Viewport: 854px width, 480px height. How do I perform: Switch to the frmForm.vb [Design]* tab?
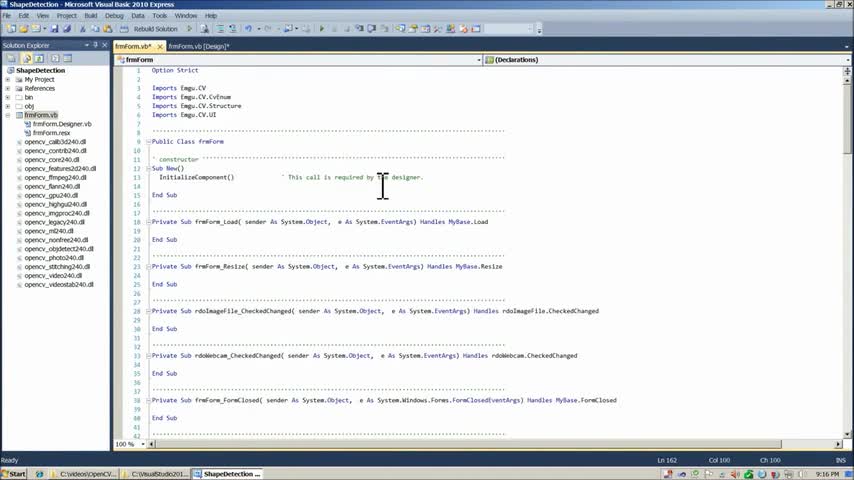(x=199, y=46)
